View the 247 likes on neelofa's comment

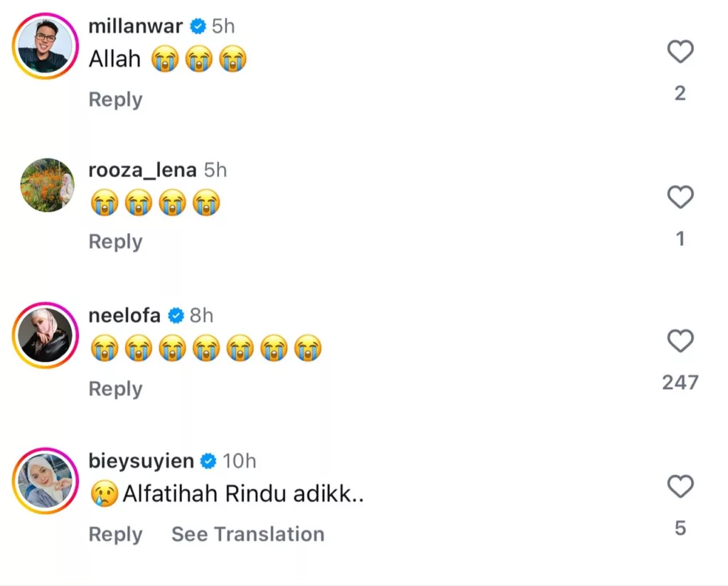(x=680, y=383)
